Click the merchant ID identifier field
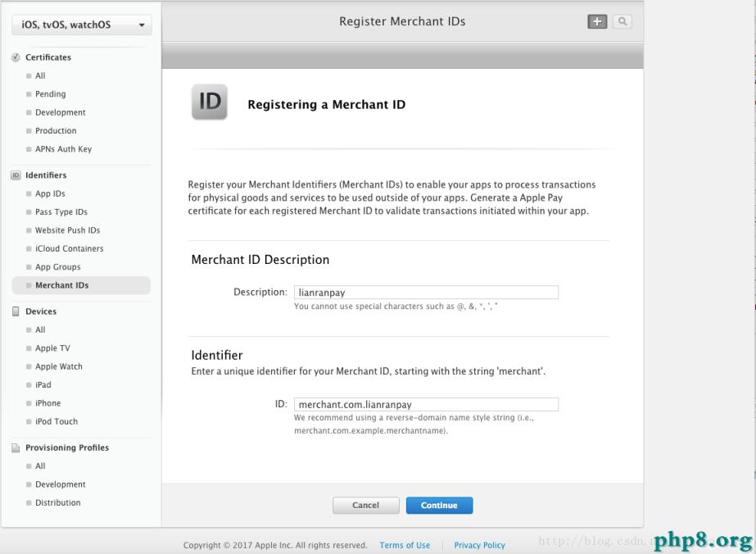756x554 pixels. (x=426, y=404)
